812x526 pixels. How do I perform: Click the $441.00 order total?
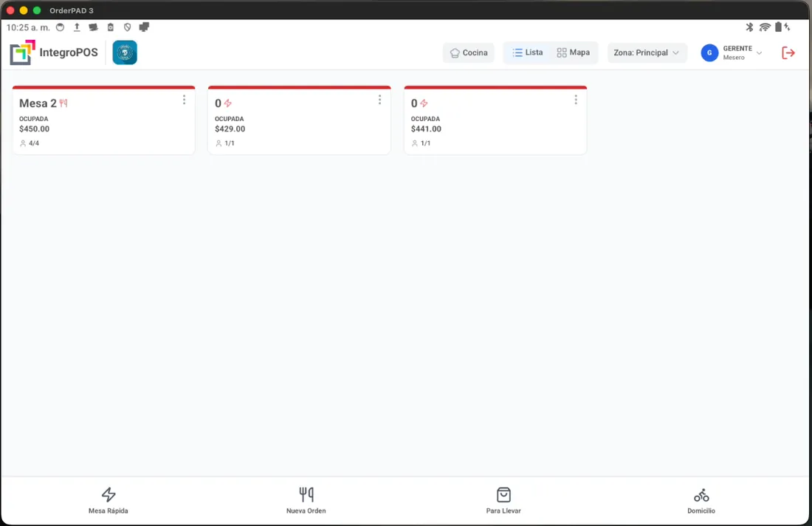(426, 129)
